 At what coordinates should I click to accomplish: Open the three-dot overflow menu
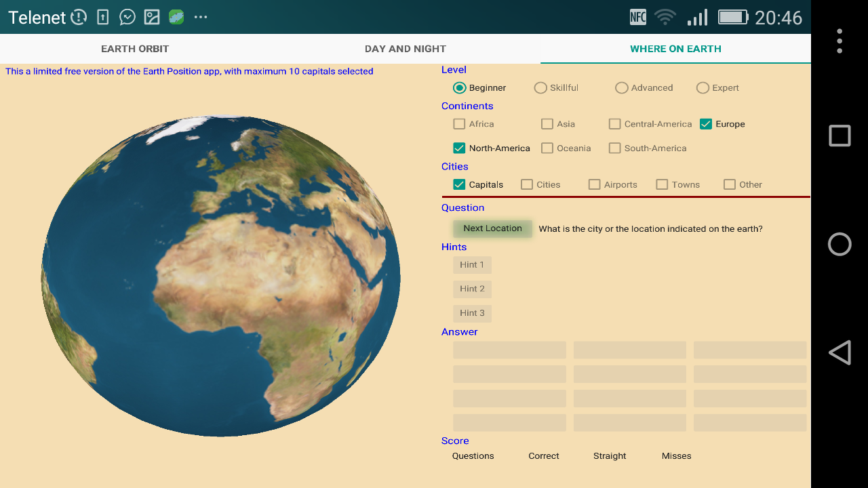(840, 41)
